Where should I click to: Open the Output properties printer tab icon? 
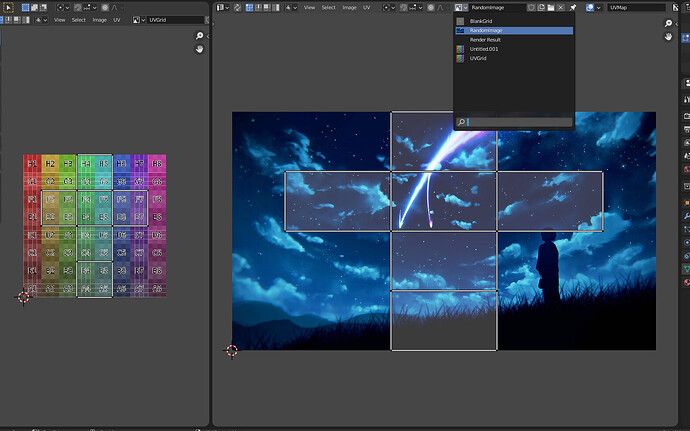(686, 129)
